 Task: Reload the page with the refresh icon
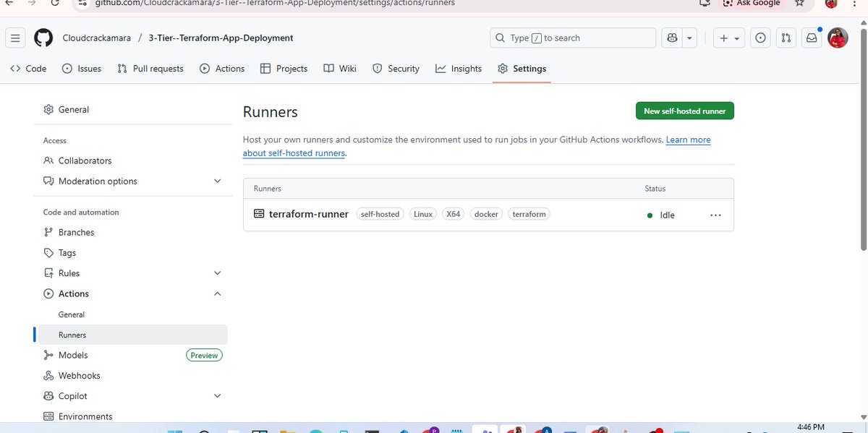(55, 2)
